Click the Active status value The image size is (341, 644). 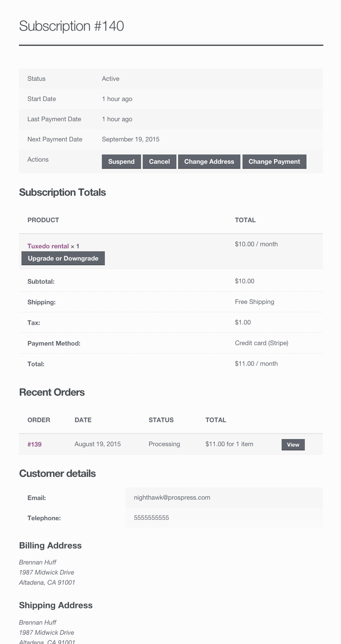click(x=111, y=79)
